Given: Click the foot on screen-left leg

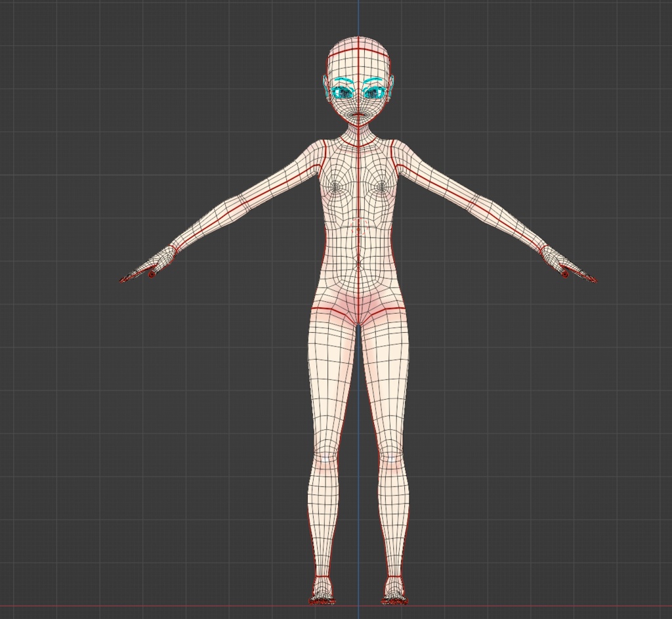Looking at the screenshot, I should (x=322, y=591).
